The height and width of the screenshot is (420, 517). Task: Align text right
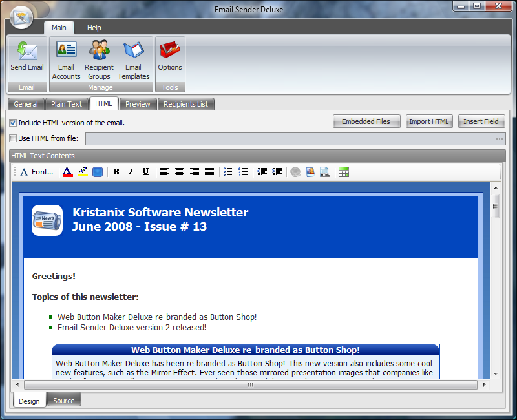(x=195, y=172)
